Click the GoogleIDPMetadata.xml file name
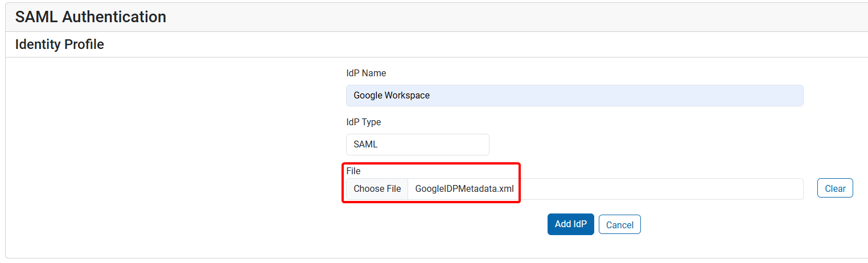 [464, 189]
